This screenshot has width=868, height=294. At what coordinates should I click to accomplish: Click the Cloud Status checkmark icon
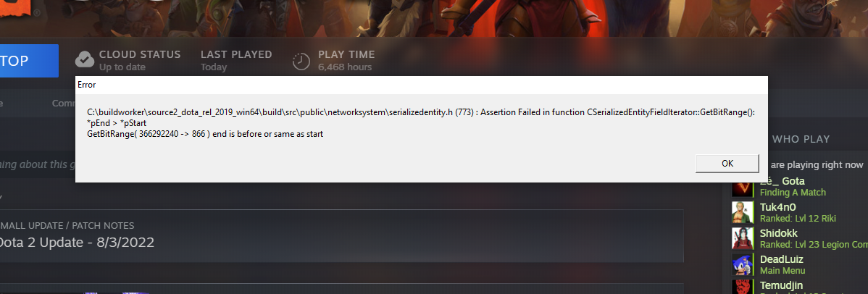tap(84, 59)
